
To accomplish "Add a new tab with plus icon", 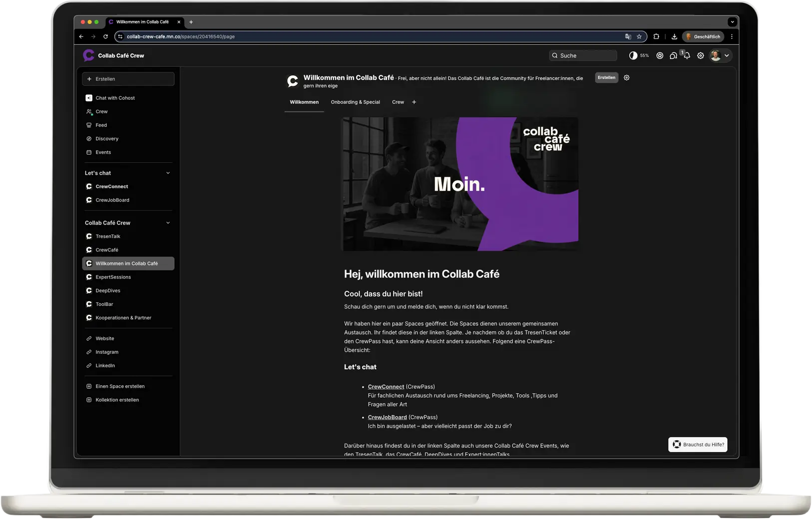I will coord(414,102).
